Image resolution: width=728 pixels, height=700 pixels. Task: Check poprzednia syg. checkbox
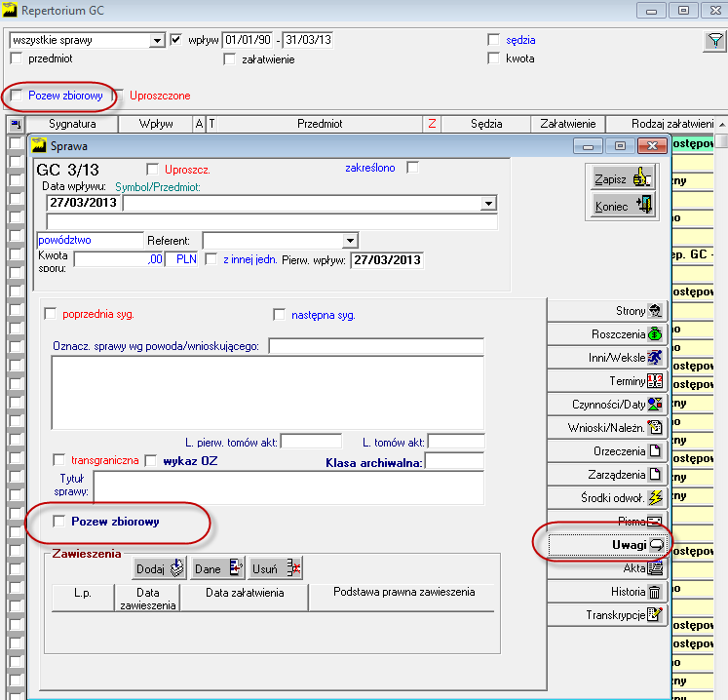click(50, 314)
